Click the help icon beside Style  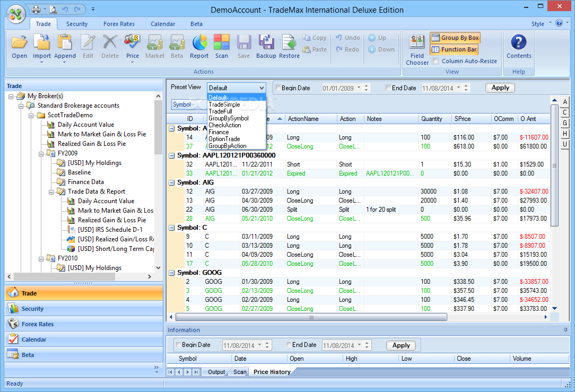point(559,23)
